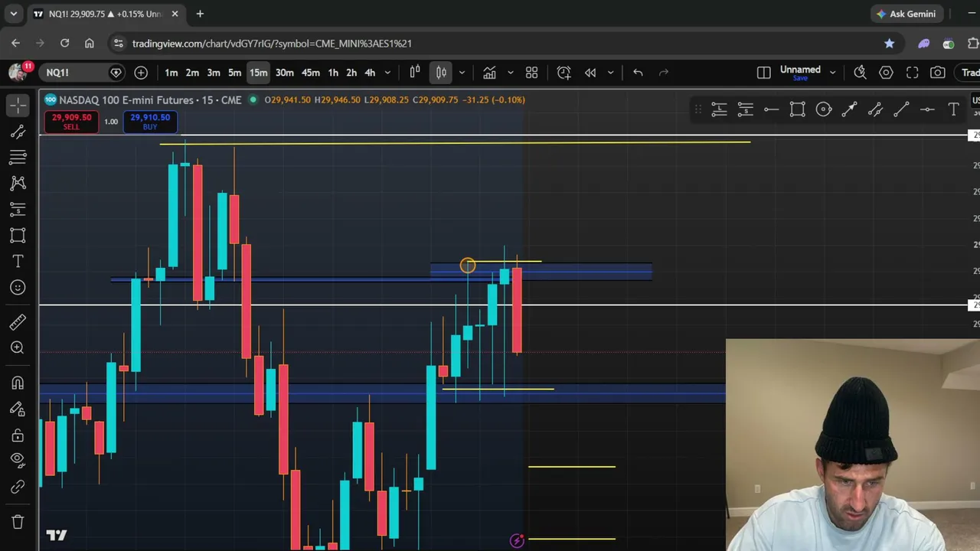
Task: Reload the TradingView browser page
Action: tap(65, 44)
